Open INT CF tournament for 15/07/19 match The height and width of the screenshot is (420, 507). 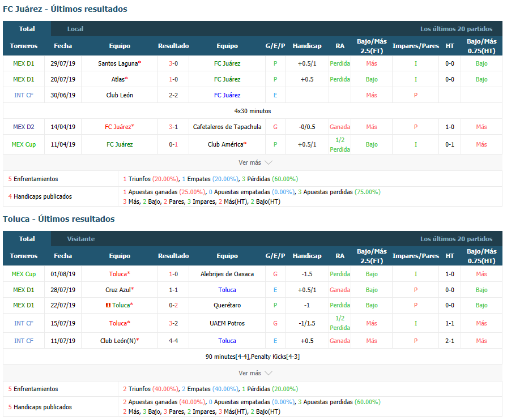pos(24,323)
